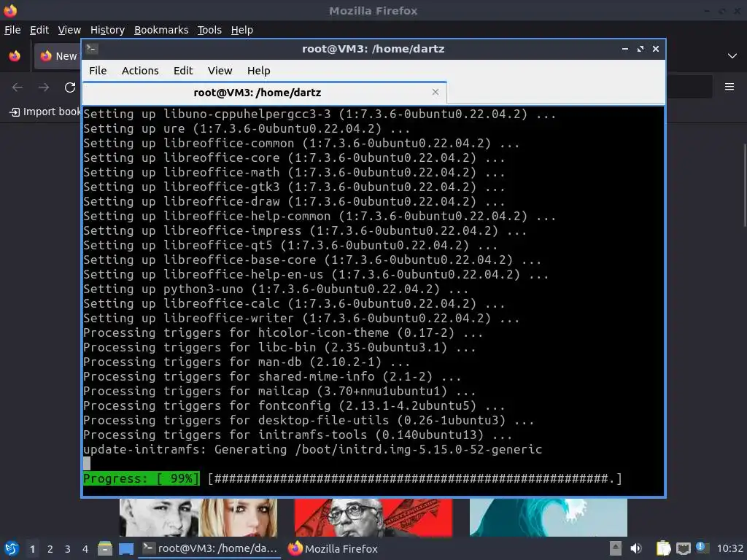Image resolution: width=747 pixels, height=560 pixels.
Task: Close the root@VM3 terminal tab
Action: (x=435, y=92)
